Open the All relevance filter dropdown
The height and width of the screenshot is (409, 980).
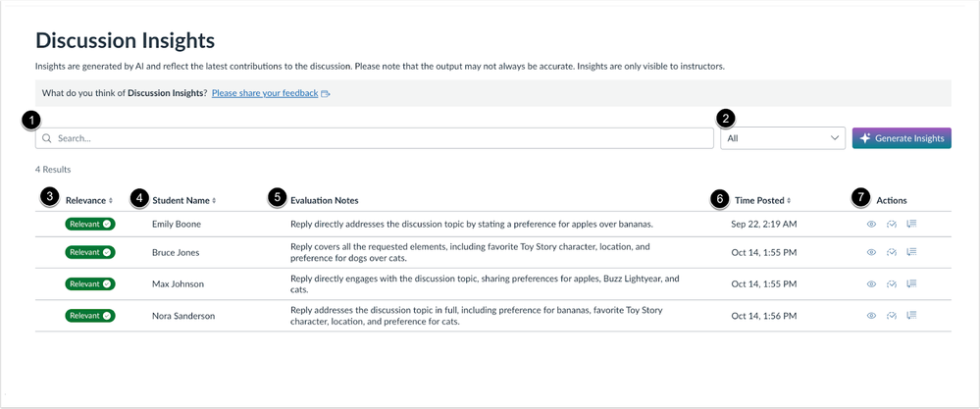click(x=782, y=138)
